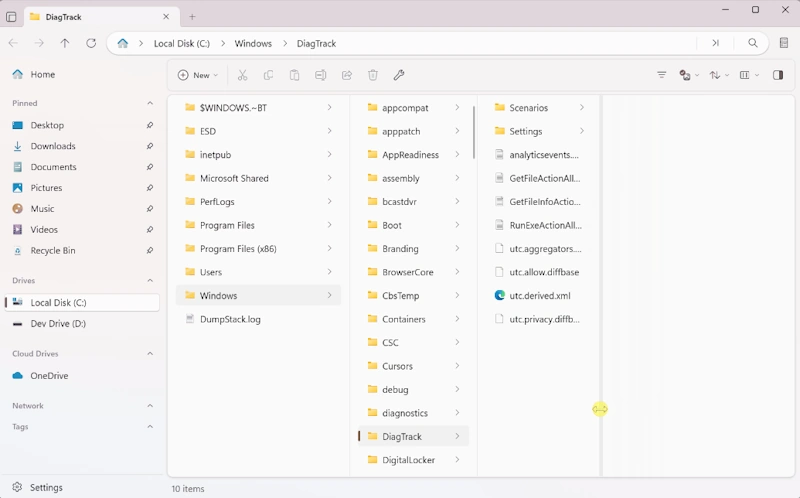Screen dimensions: 800x498
Task: Click the home icon in address bar
Action: coord(122,43)
